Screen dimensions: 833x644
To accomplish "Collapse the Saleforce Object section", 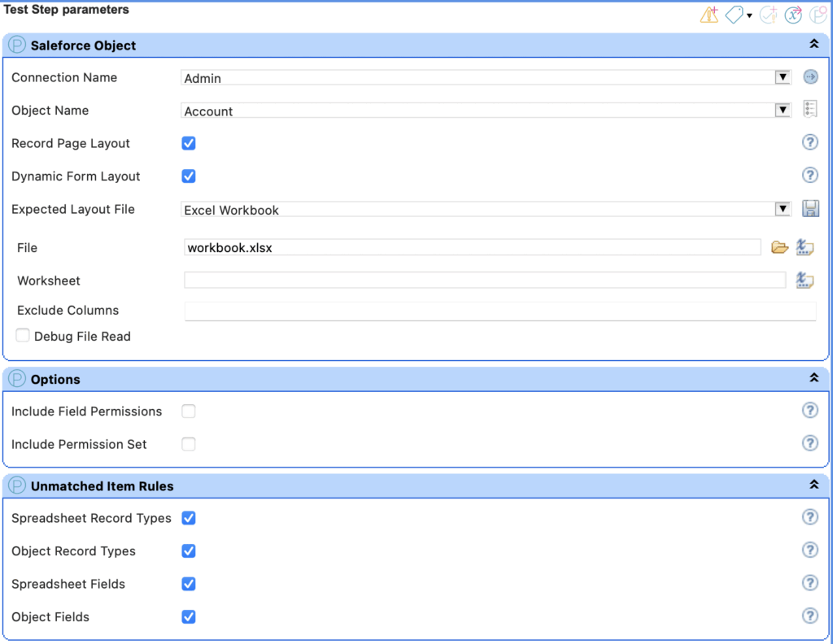I will click(813, 46).
